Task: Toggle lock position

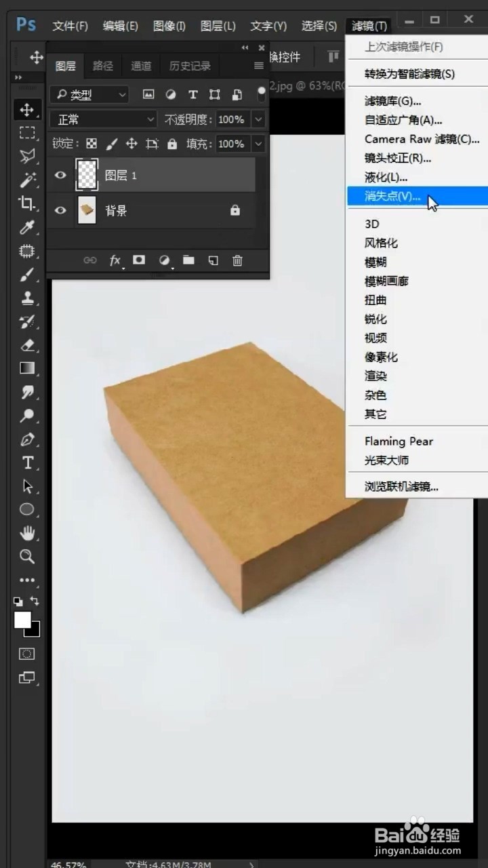Action: pos(131,144)
